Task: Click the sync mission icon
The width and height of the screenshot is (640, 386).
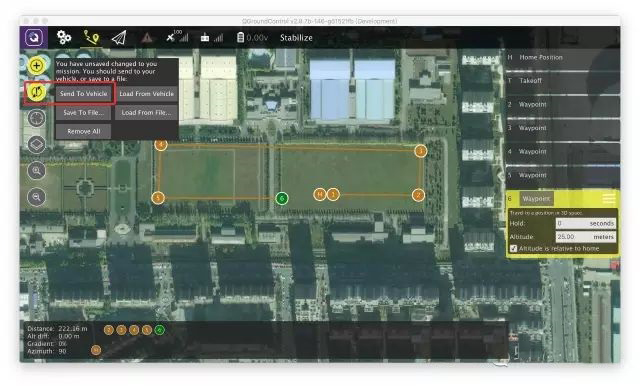Action: (36, 92)
